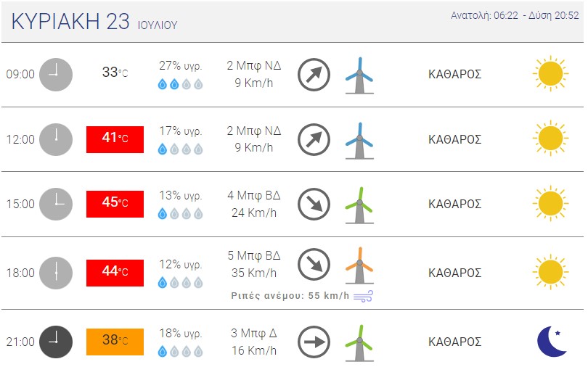Click the east wind arrow at 21:00
588x367 pixels.
pyautogui.click(x=314, y=342)
